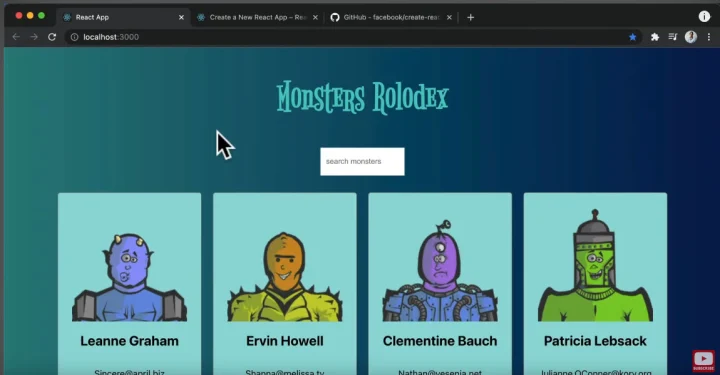Click the name Patricia Lebsack

[595, 341]
